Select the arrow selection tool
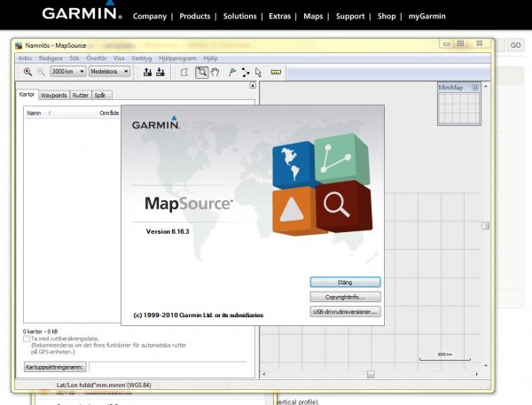Screen dimensions: 532x405 258,72
